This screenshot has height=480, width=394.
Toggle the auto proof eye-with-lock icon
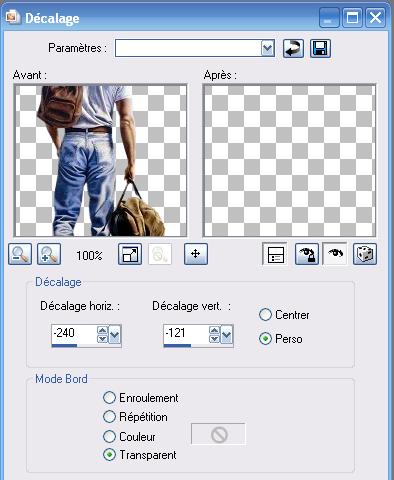pyautogui.click(x=307, y=254)
